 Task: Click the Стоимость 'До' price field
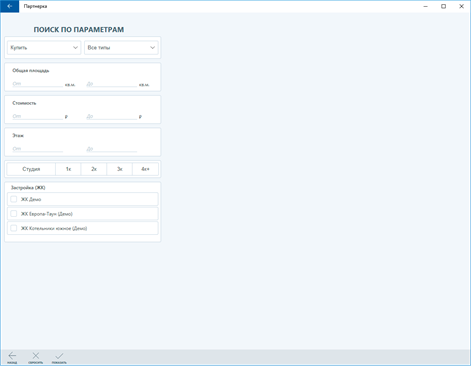(x=111, y=116)
